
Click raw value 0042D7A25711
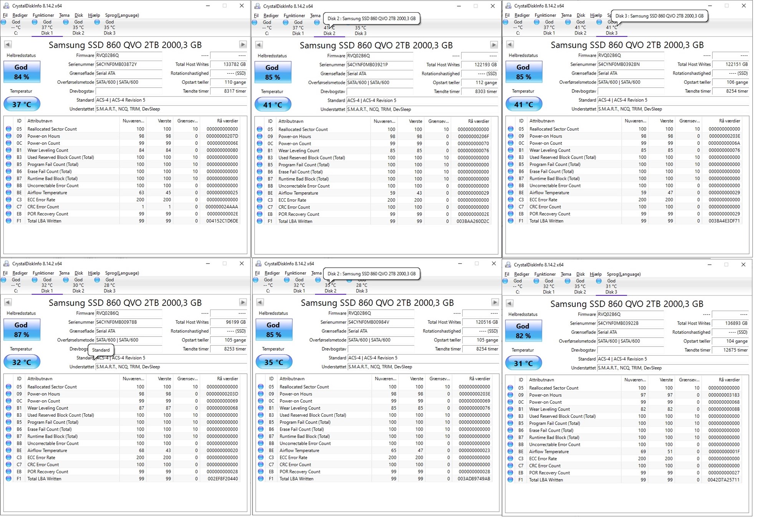tap(723, 480)
